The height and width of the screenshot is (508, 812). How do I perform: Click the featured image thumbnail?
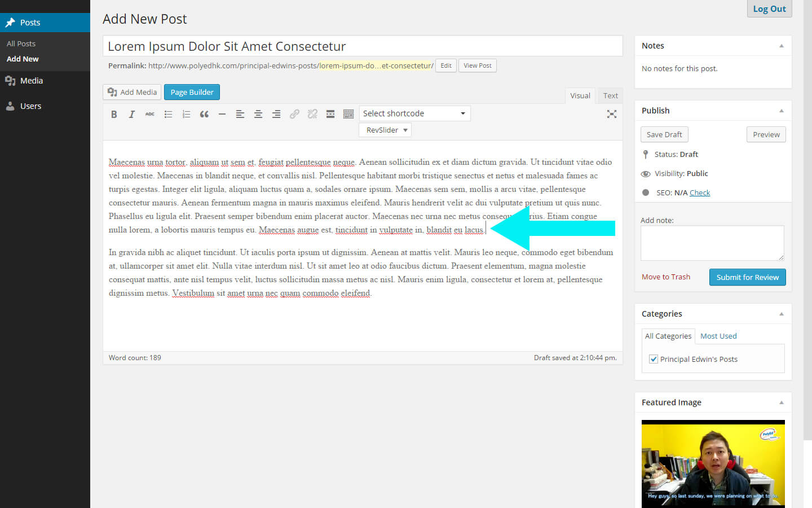pyautogui.click(x=713, y=464)
